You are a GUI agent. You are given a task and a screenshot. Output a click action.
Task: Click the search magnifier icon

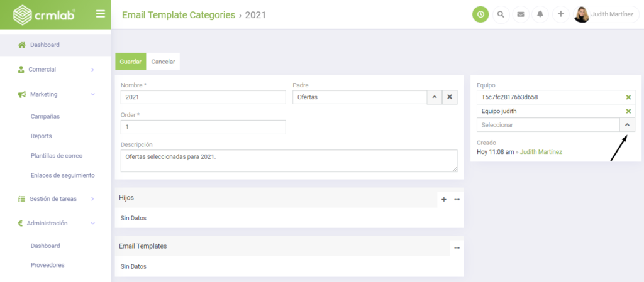[x=501, y=14]
